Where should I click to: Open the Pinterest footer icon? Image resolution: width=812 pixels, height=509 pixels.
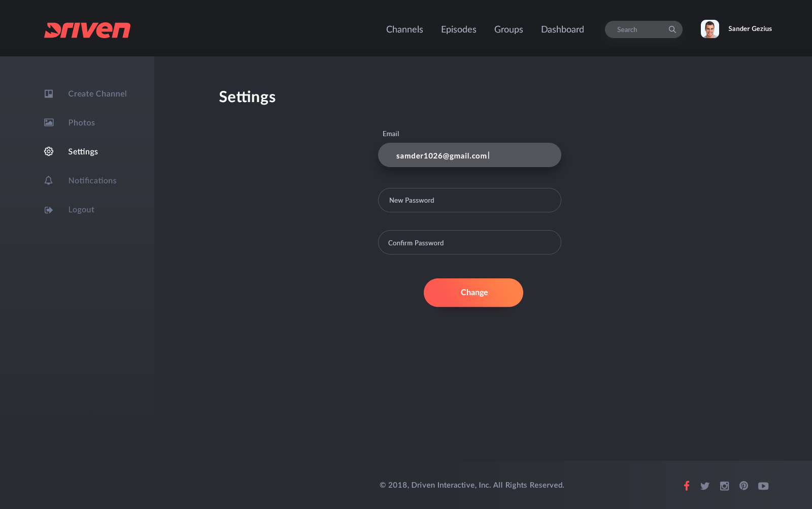tap(743, 486)
